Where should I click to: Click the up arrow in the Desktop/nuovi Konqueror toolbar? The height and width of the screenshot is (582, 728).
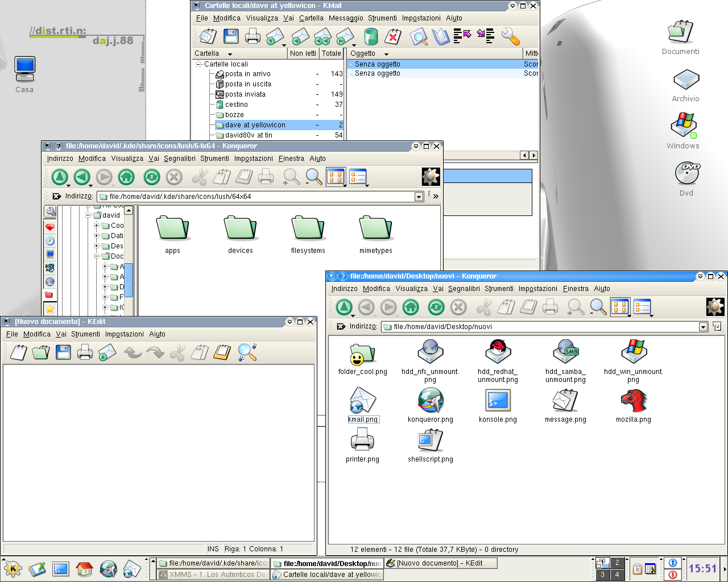click(x=344, y=307)
